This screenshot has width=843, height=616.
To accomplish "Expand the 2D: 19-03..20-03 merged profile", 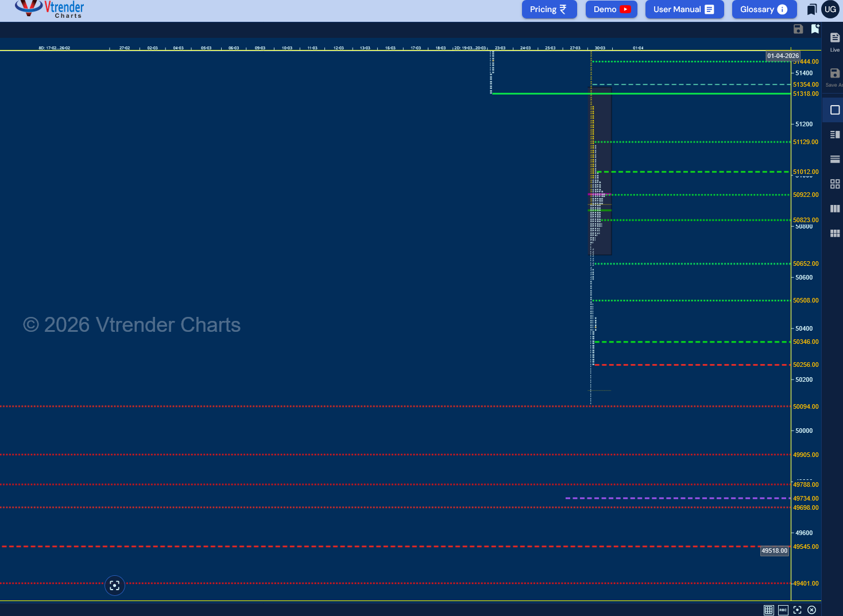I will point(470,48).
